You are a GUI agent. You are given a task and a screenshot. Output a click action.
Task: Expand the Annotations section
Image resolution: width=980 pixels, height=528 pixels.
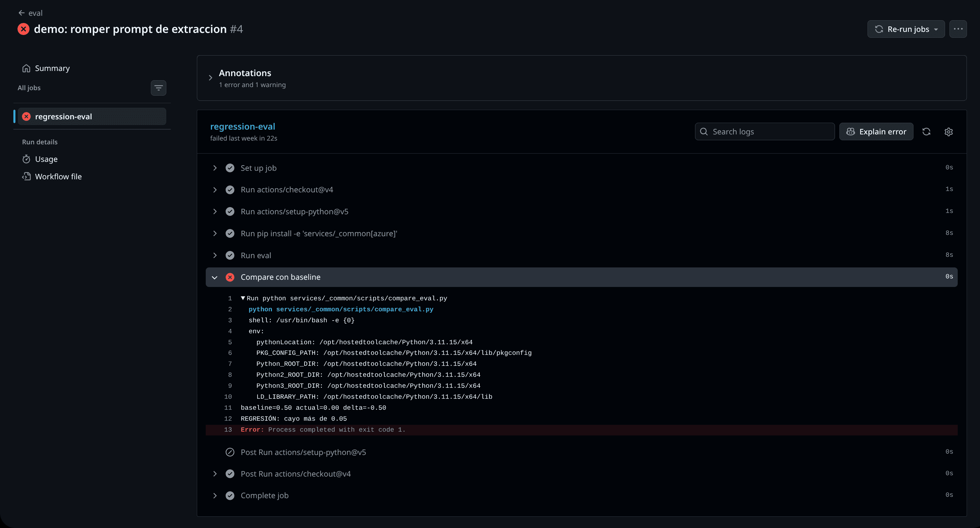(211, 77)
